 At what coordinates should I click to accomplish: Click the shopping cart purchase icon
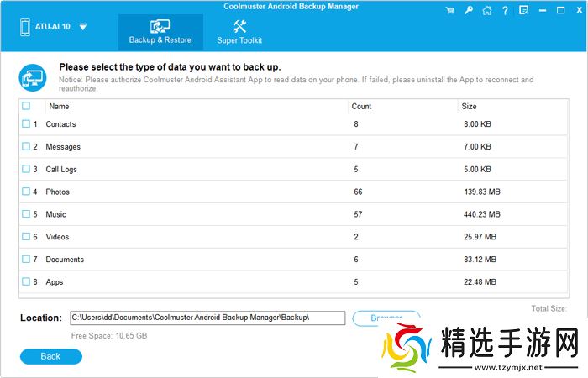(x=451, y=11)
